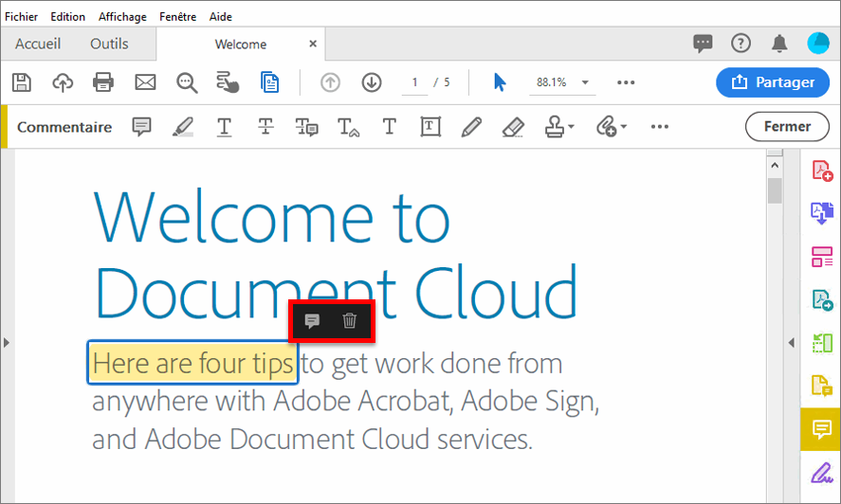Add a note to the highlighted text

[312, 321]
